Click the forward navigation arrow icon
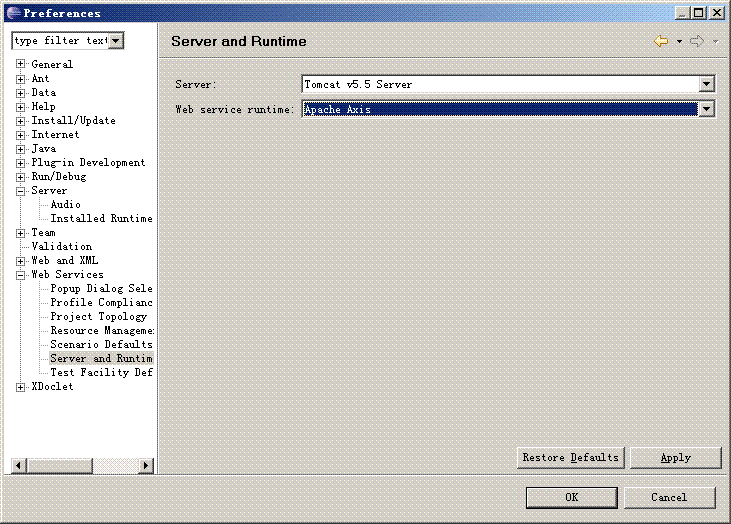The image size is (731, 524). click(697, 41)
